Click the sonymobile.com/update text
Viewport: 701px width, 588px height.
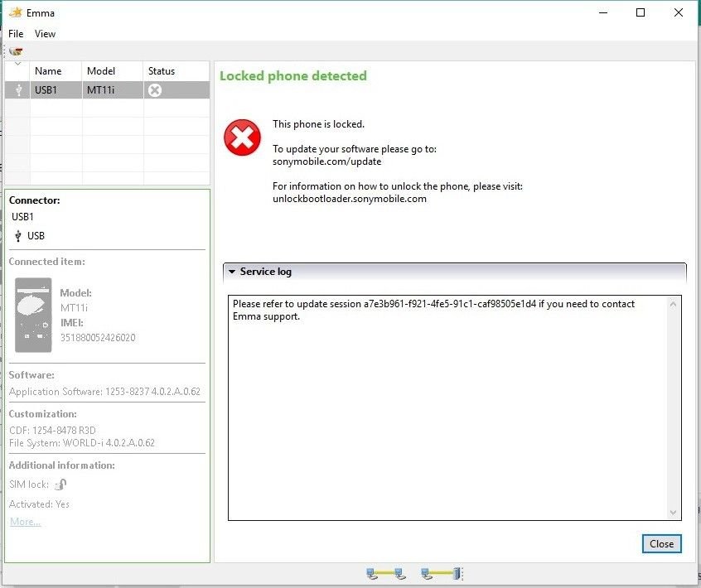[326, 161]
